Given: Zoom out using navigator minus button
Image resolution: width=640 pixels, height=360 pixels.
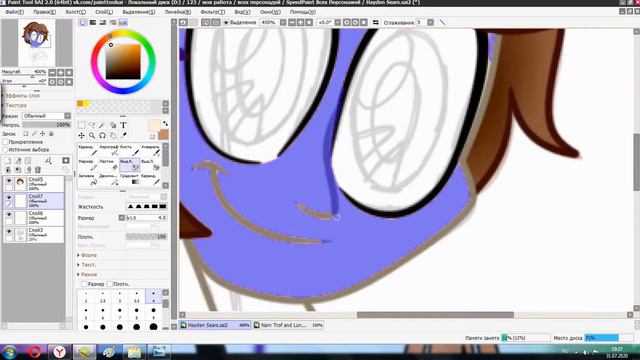Looking at the screenshot, I should [52, 73].
